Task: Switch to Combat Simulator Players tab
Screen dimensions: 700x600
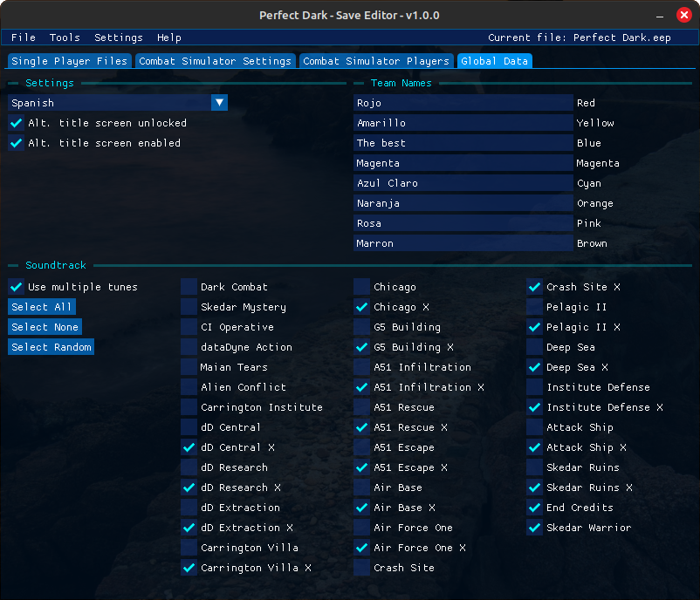Action: 376,61
